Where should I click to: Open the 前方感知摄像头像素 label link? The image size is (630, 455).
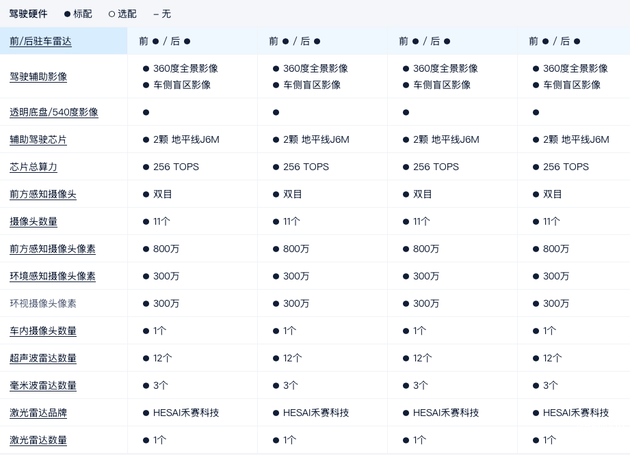pos(53,249)
